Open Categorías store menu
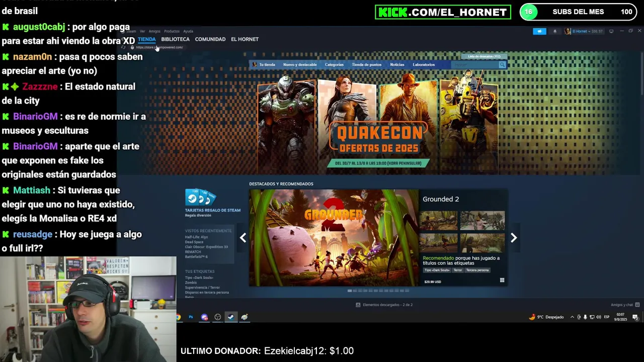The image size is (644, 362). 334,65
